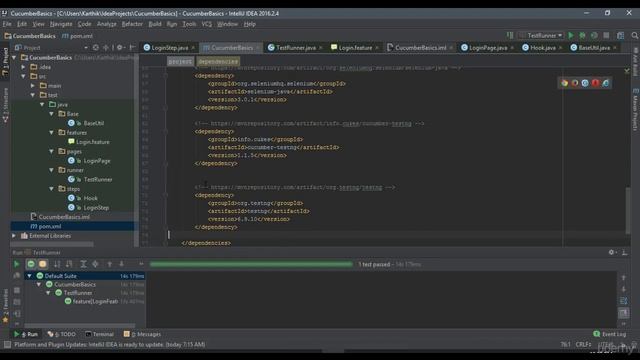This screenshot has height=360, width=640.
Task: Toggle sort alphabetically in Run panel
Action: click(57, 264)
